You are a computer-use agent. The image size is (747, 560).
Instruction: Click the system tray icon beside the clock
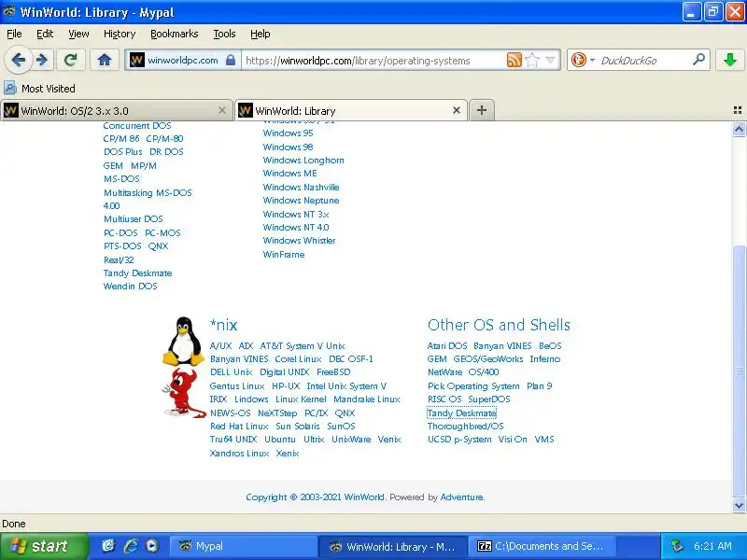click(x=677, y=546)
